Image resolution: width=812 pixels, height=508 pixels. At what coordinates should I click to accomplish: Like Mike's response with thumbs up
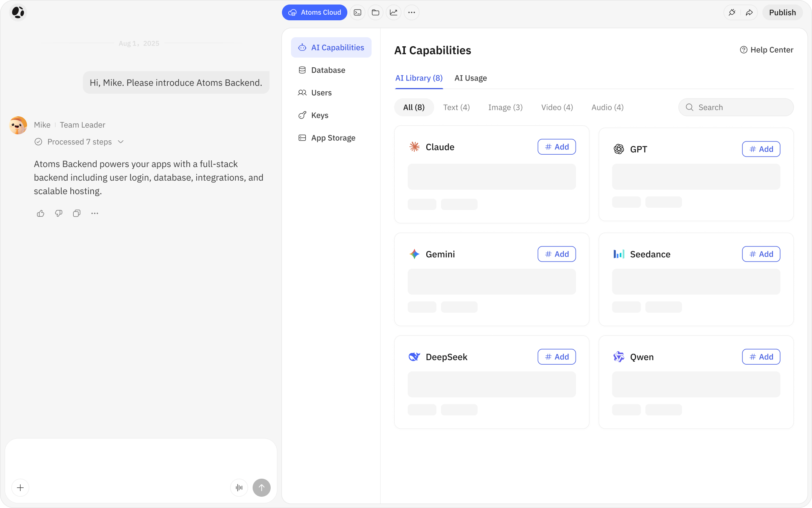click(x=41, y=213)
